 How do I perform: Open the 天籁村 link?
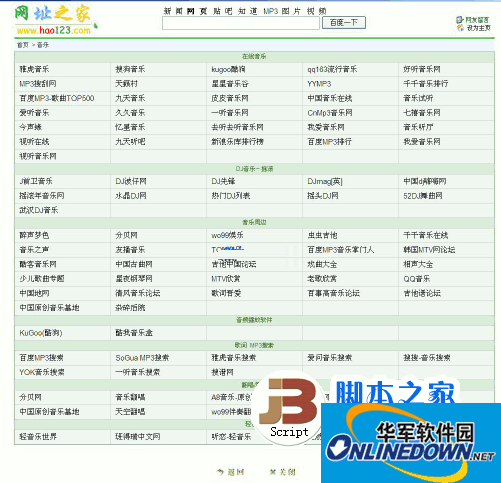(126, 84)
